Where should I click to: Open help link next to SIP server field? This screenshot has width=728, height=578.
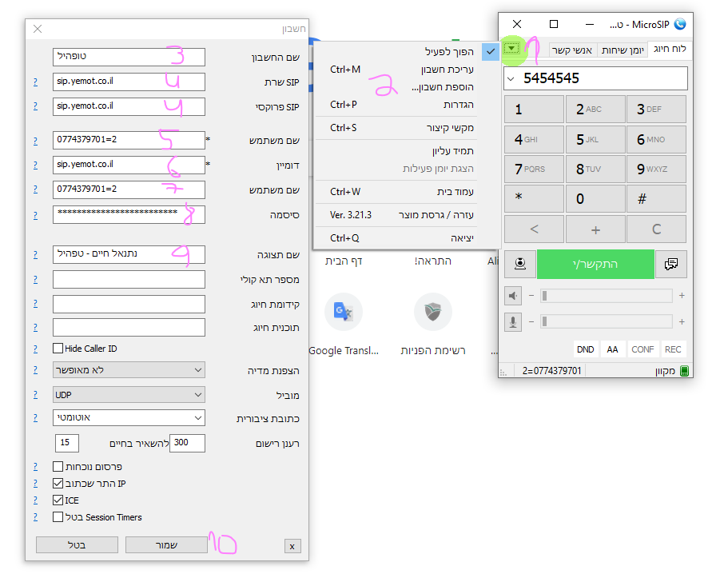(x=35, y=82)
